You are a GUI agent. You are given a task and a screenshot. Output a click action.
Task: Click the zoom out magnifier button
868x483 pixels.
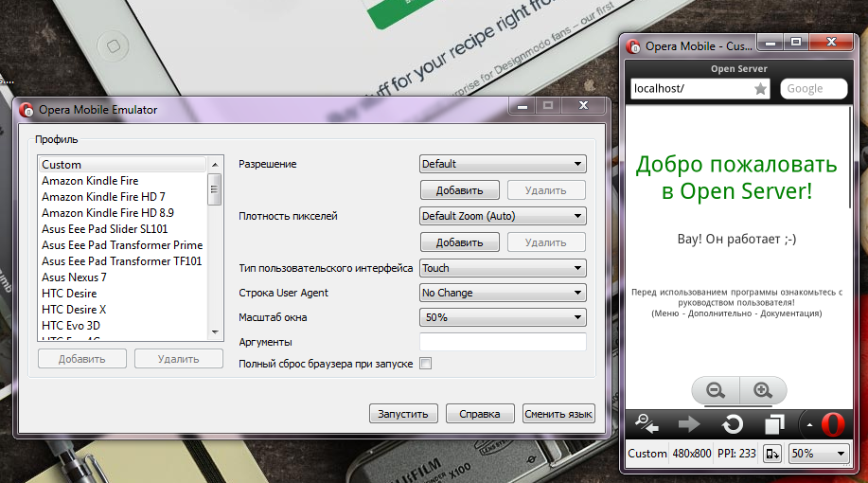[x=716, y=390]
